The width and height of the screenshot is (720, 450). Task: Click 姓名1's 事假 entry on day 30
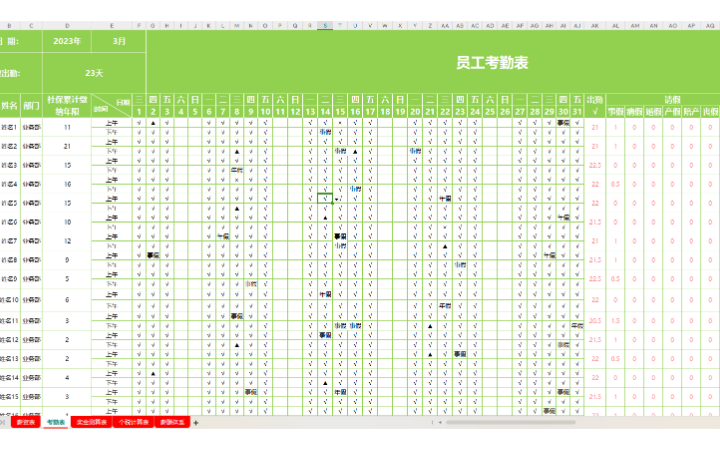coord(563,123)
